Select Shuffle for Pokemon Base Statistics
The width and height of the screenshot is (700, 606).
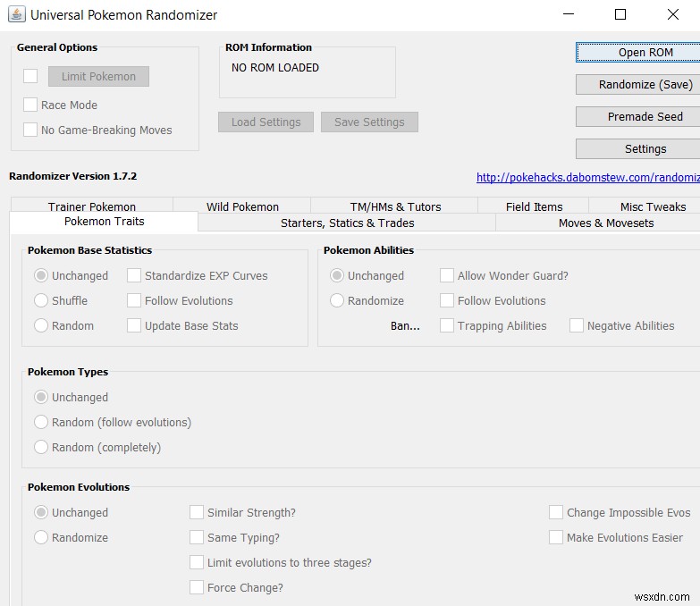pyautogui.click(x=41, y=301)
